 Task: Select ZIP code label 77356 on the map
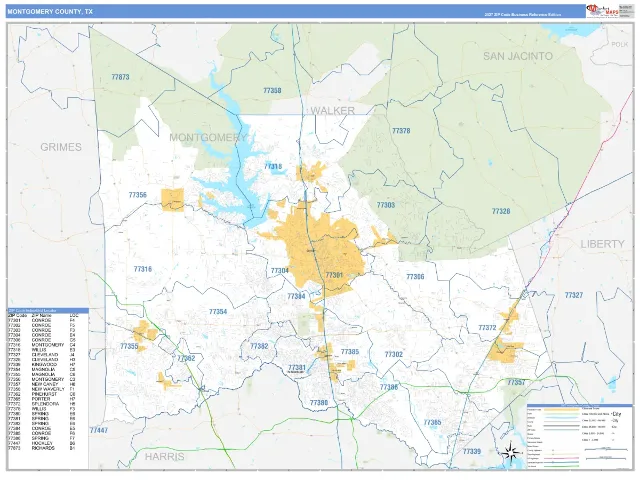tap(138, 195)
